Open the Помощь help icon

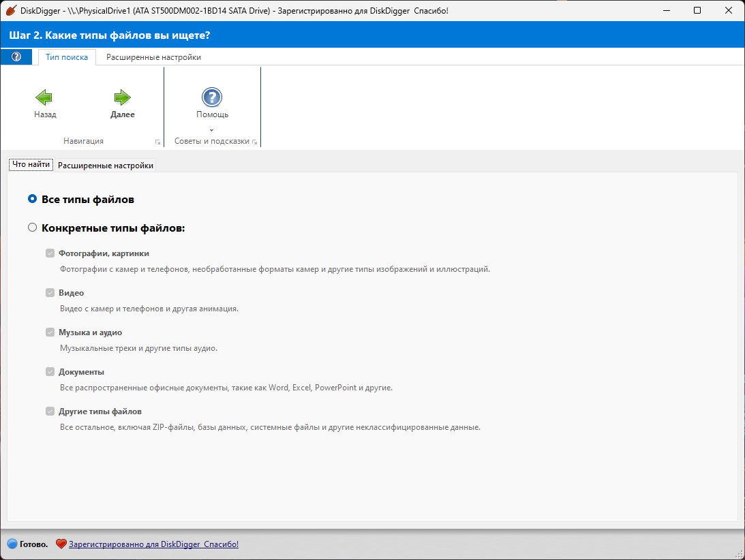click(212, 97)
